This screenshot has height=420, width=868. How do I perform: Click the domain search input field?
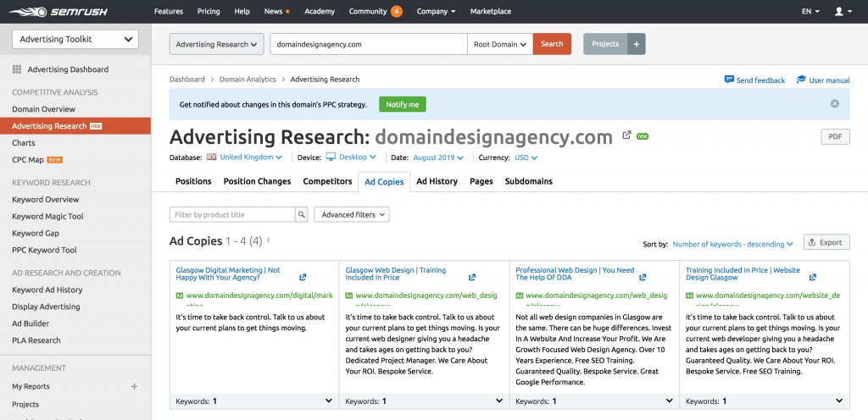point(369,44)
